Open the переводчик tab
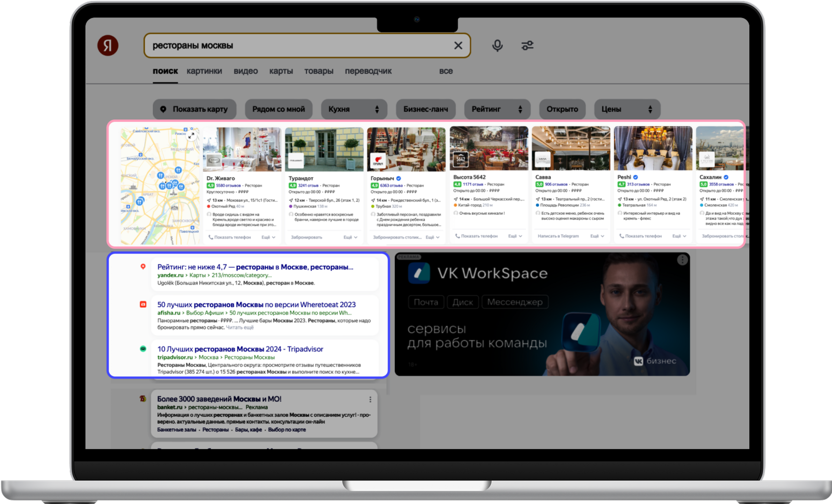 (368, 71)
